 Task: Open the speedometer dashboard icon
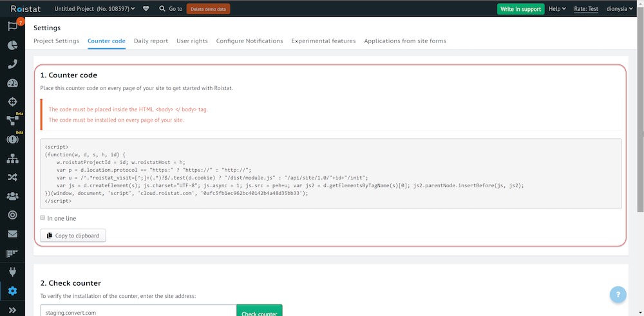pos(12,83)
